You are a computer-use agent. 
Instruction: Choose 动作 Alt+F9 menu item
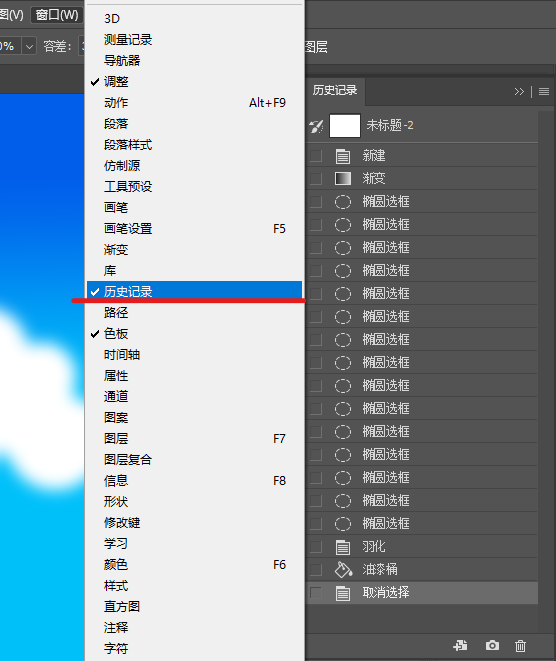[x=194, y=102]
